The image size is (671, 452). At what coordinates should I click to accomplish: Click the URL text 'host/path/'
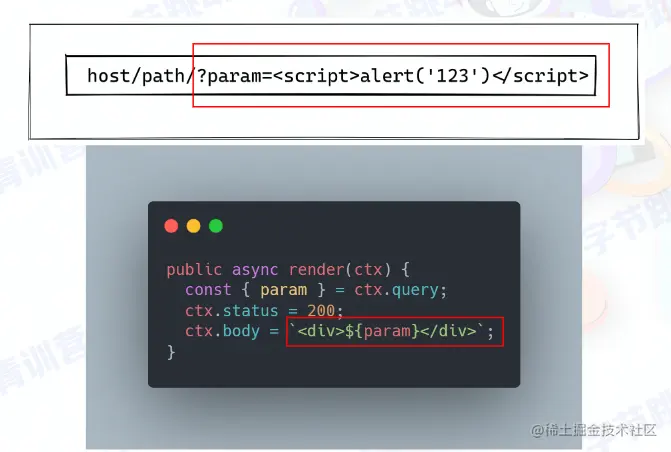pos(141,76)
